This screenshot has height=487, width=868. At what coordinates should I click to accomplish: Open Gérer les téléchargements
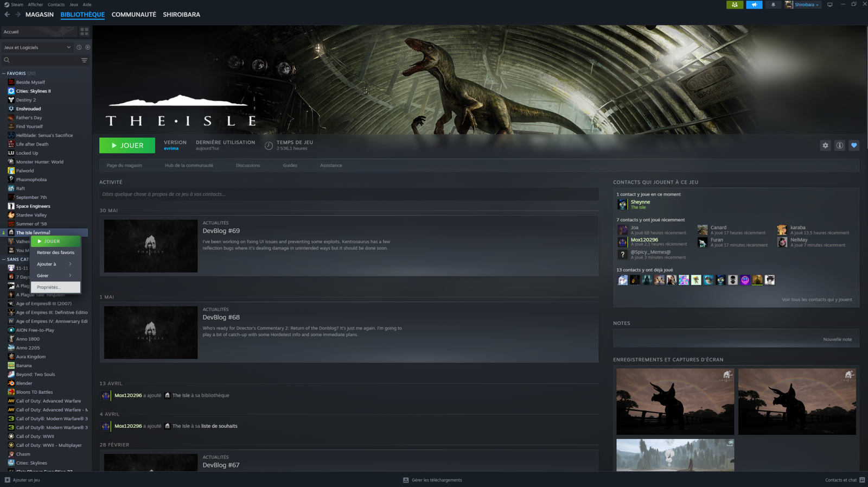(432, 480)
